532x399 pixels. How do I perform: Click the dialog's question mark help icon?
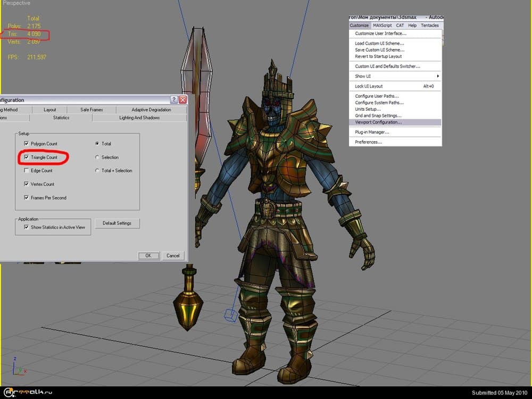pos(174,100)
